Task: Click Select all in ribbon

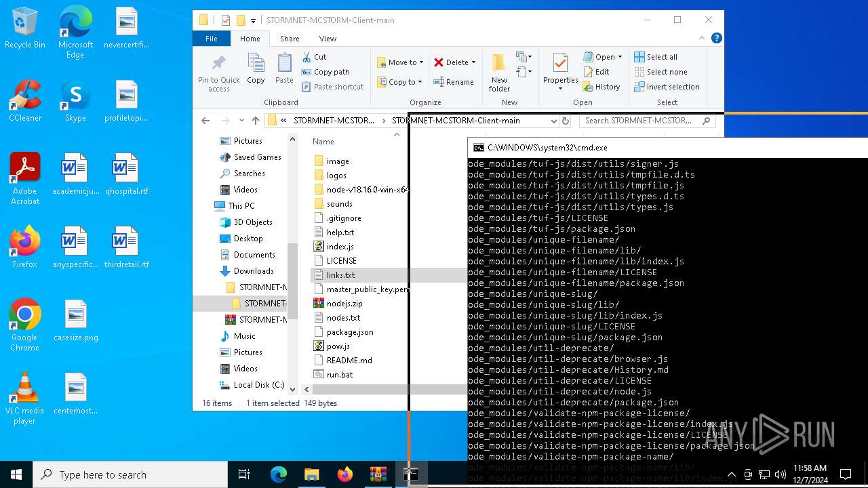Action: (656, 57)
